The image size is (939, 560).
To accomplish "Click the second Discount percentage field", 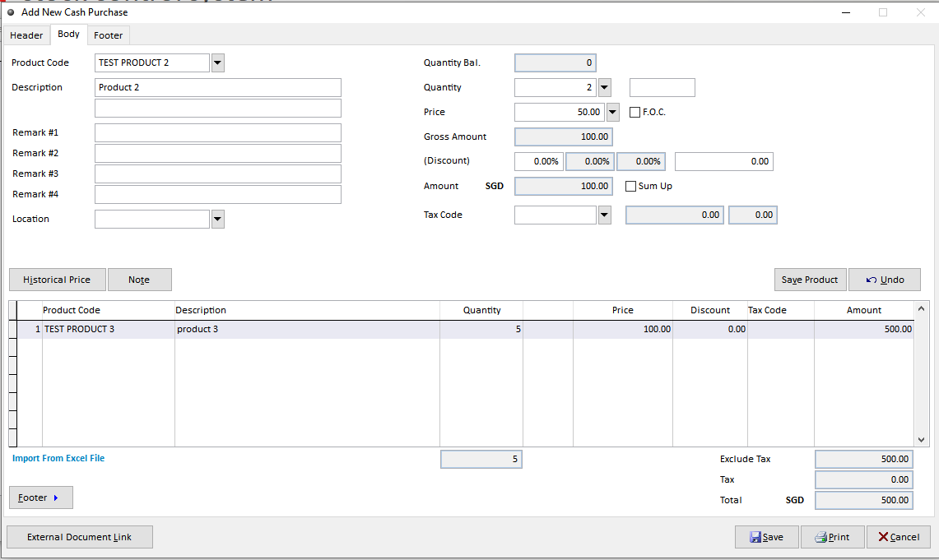I will point(590,161).
